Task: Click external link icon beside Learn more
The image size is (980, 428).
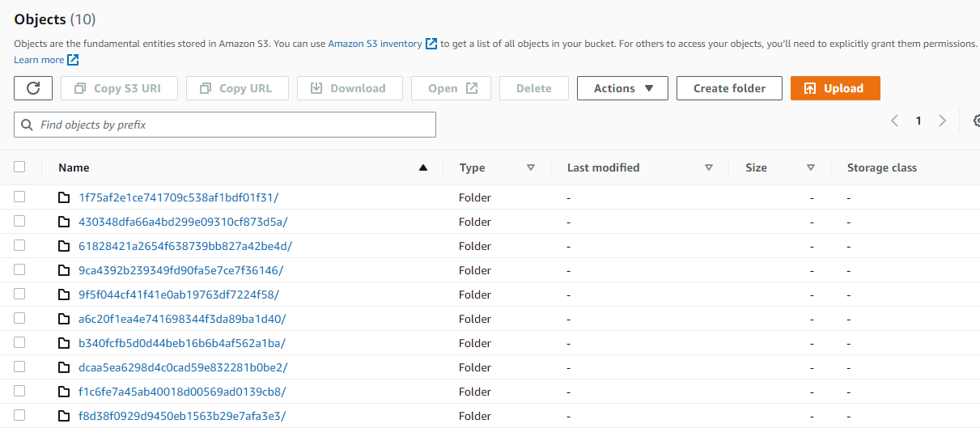Action: point(73,60)
